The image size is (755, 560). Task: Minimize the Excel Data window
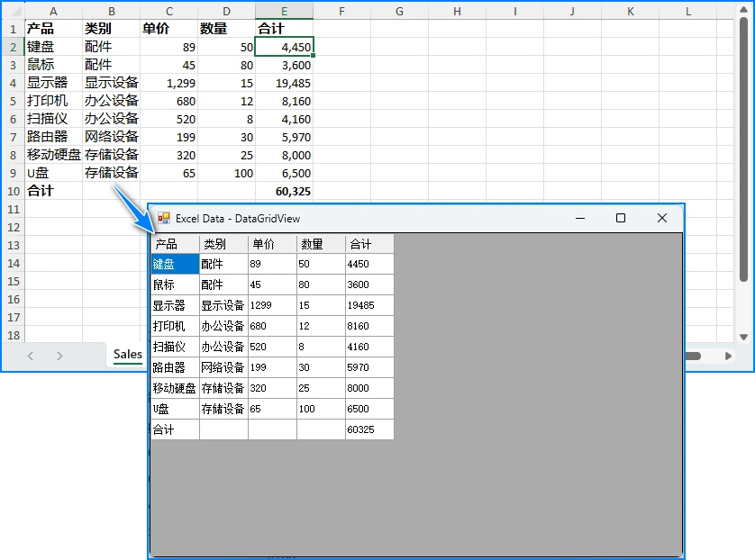point(580,219)
